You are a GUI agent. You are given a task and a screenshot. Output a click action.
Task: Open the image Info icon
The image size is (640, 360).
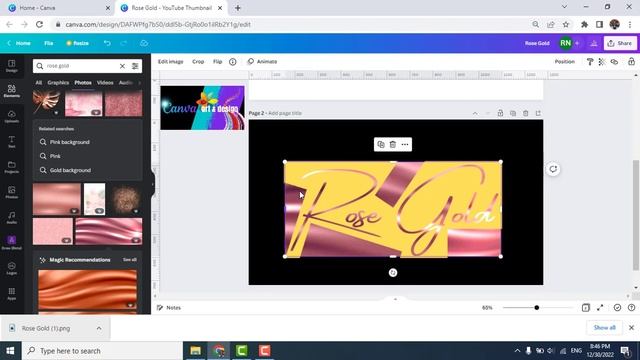tap(233, 62)
